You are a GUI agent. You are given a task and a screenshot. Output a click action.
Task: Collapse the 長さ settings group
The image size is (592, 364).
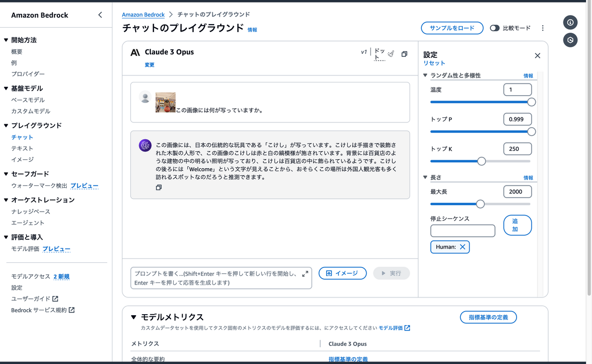(425, 177)
